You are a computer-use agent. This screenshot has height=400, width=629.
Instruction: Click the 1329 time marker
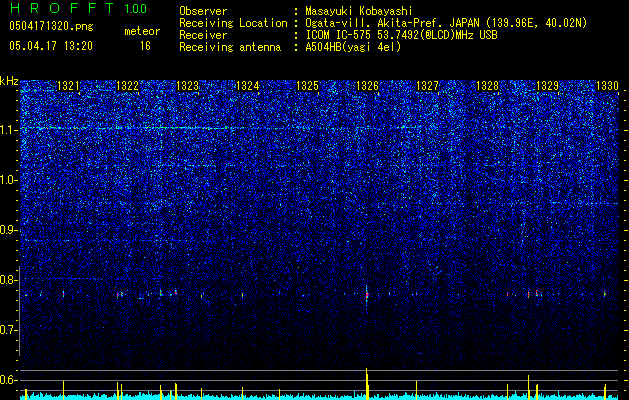point(548,86)
